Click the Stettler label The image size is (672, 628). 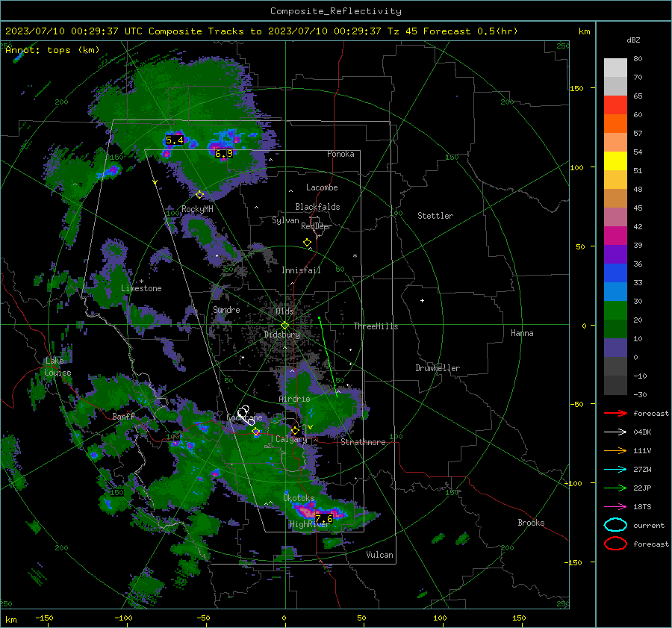point(435,216)
